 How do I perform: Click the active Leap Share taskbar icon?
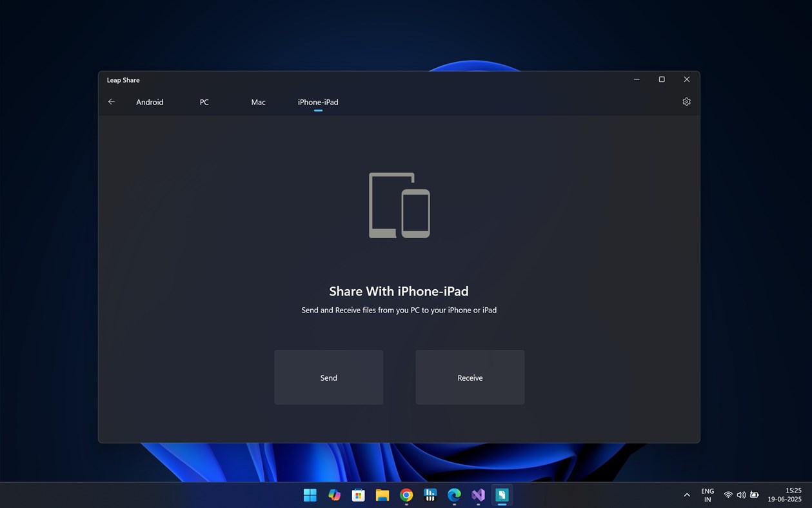[502, 495]
